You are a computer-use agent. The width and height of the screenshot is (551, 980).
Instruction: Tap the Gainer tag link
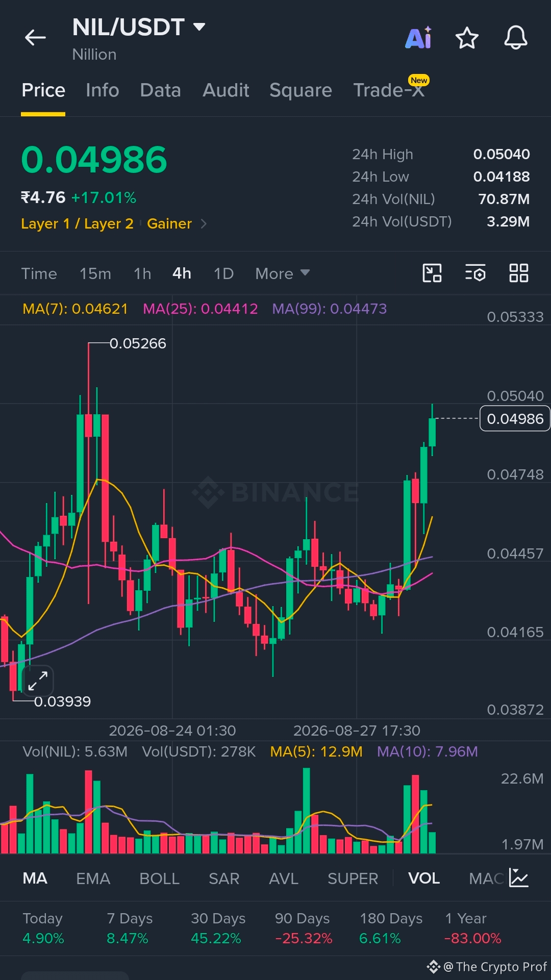pos(169,223)
